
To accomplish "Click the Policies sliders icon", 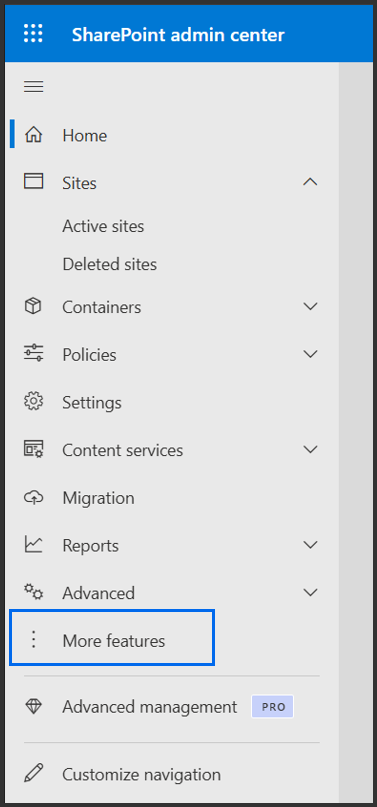I will coord(34,354).
